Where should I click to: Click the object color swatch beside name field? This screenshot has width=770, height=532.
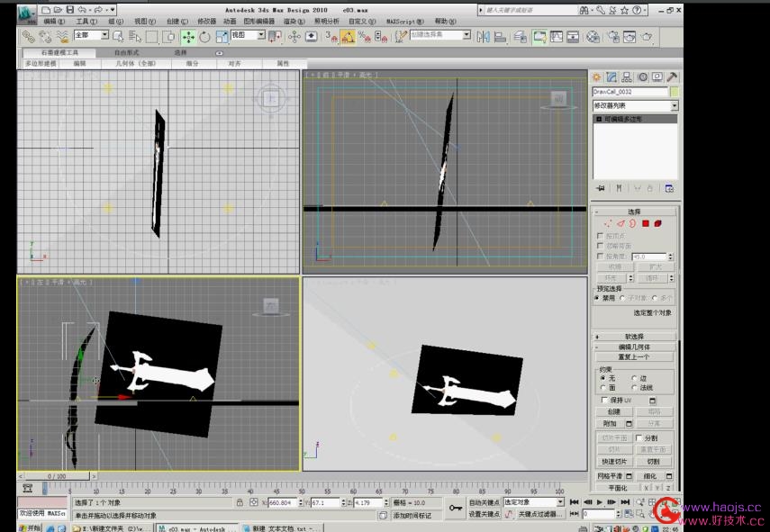point(675,92)
